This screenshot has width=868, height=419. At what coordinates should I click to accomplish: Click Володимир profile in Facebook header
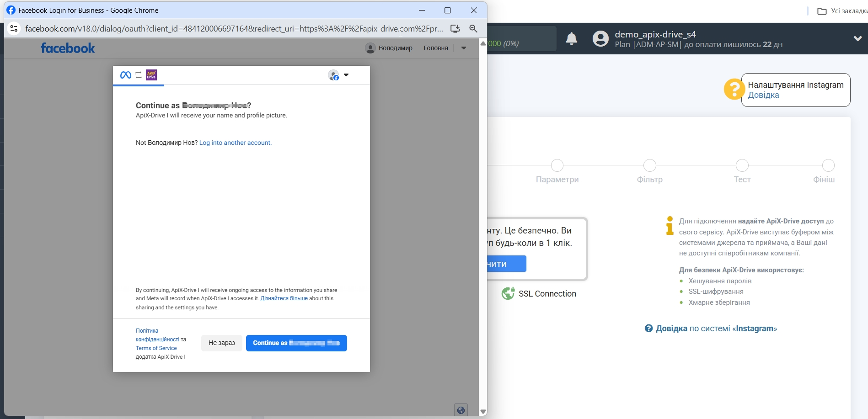[x=389, y=48]
